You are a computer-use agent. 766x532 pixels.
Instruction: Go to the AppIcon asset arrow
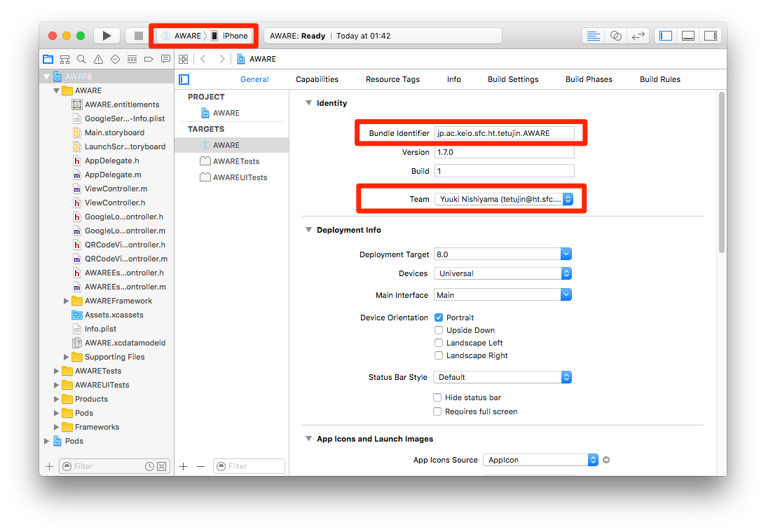click(x=606, y=460)
